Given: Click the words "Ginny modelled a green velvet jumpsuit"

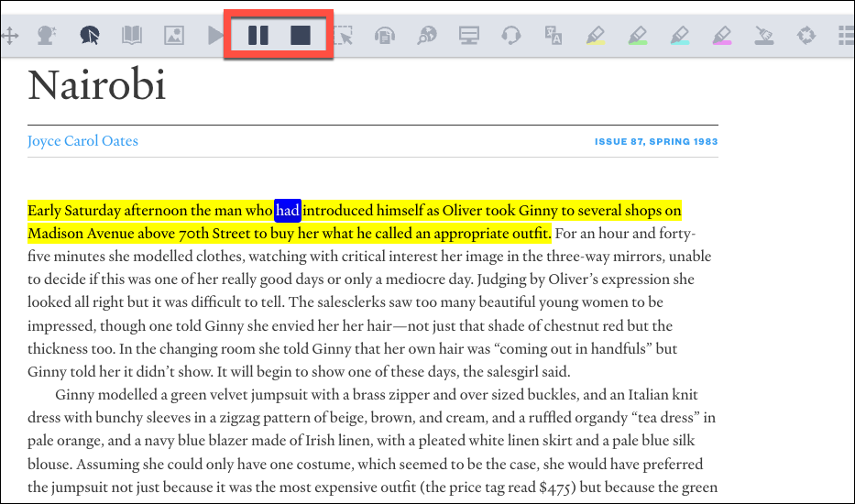Looking at the screenshot, I should 182,394.
